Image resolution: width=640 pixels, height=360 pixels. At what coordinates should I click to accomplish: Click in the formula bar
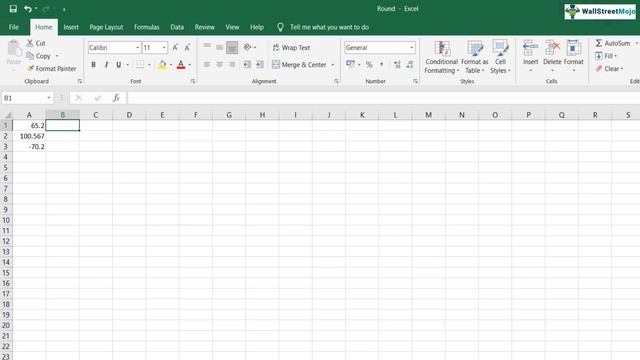[383, 98]
